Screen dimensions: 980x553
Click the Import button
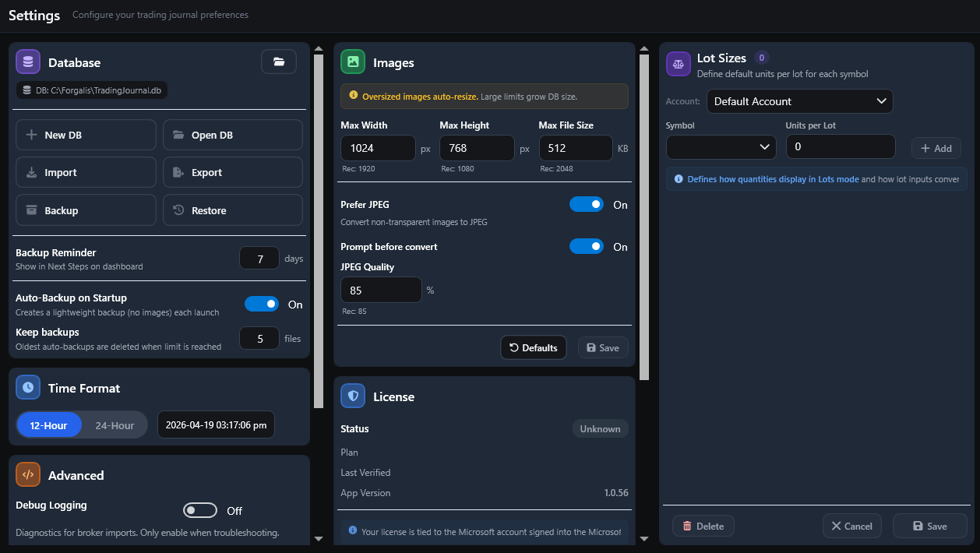tap(86, 172)
